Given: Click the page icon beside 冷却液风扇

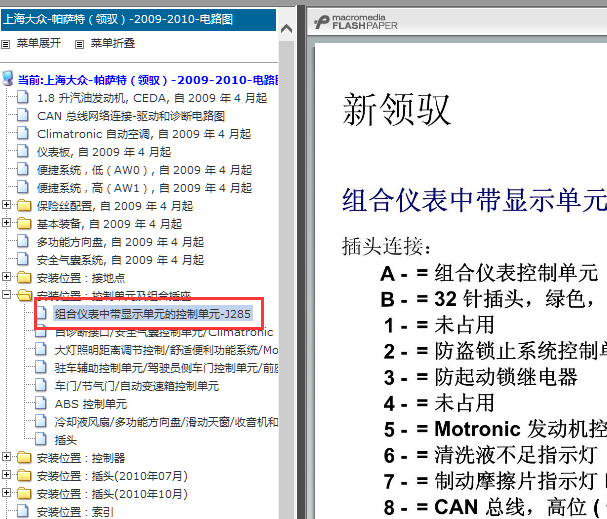Looking at the screenshot, I should (41, 421).
